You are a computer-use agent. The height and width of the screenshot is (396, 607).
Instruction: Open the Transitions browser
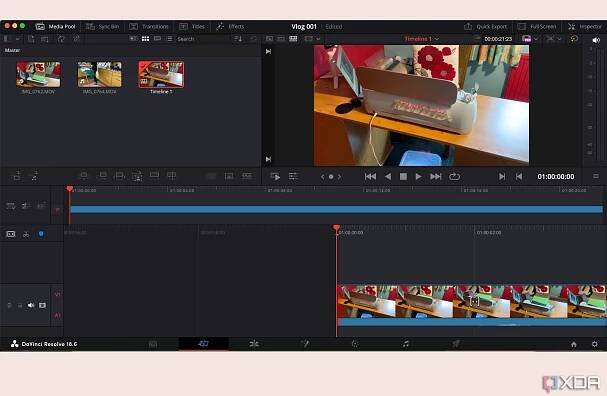pyautogui.click(x=149, y=27)
